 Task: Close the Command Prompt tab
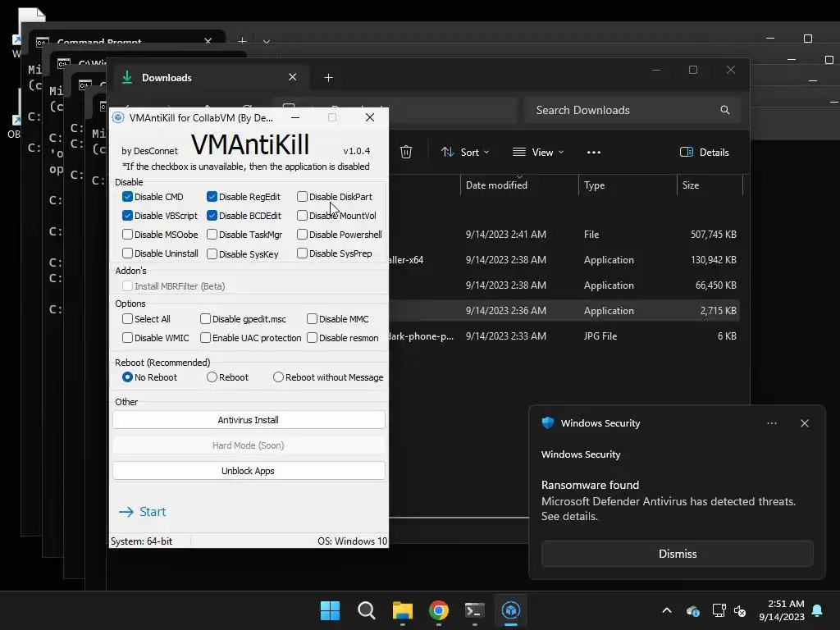[208, 41]
